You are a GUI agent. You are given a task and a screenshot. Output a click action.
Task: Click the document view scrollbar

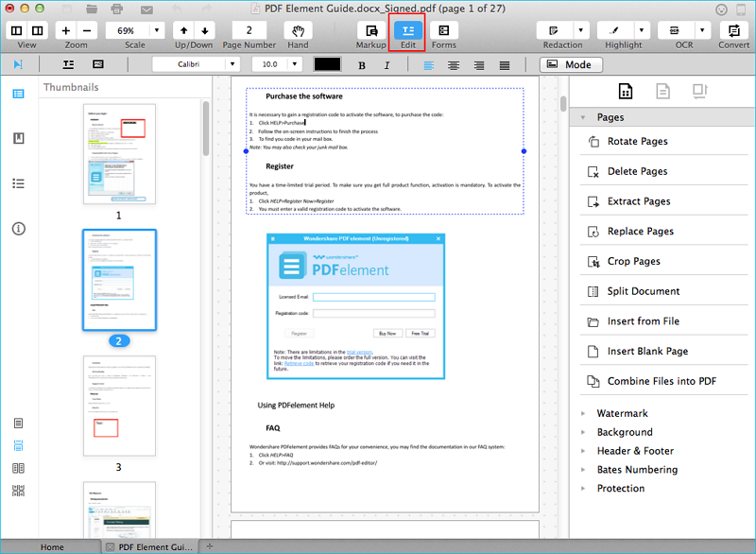(563, 104)
